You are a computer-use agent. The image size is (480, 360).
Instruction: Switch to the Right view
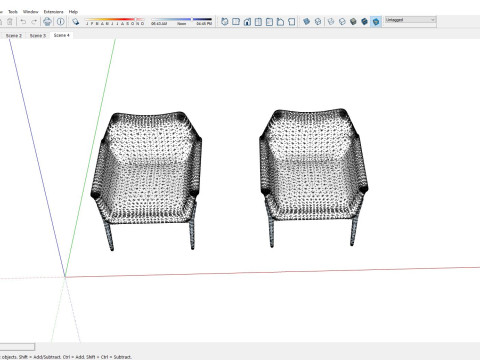click(258, 22)
